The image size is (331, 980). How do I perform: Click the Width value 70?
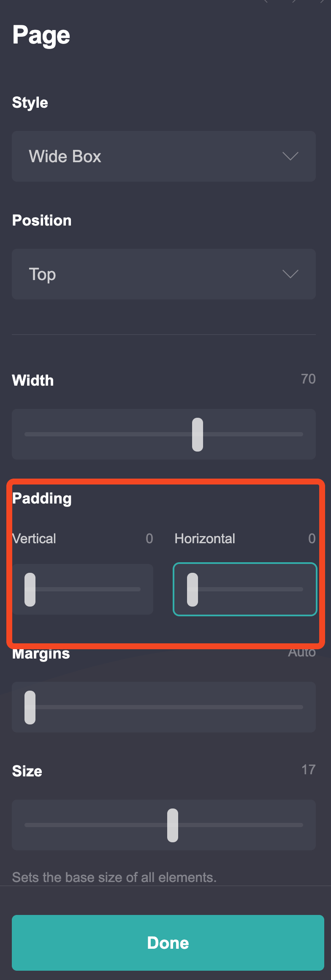309,379
